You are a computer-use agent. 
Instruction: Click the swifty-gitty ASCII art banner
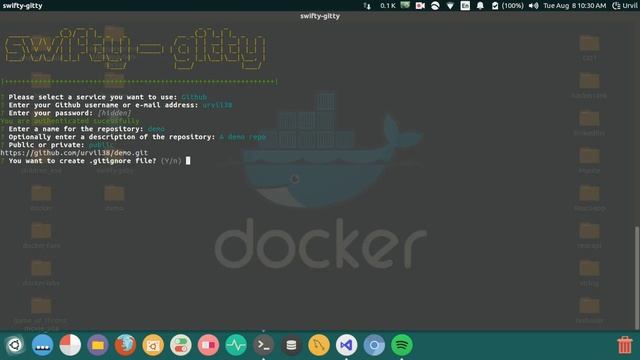pos(135,49)
